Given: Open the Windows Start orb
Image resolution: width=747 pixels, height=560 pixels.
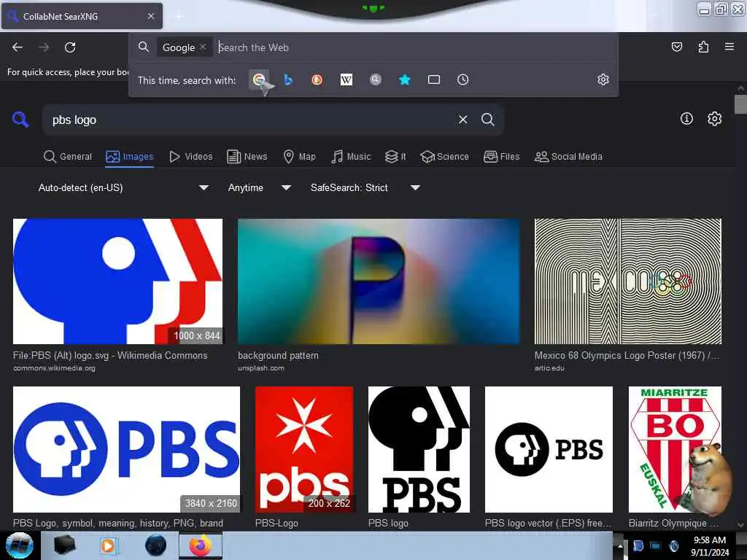Looking at the screenshot, I should (19, 545).
